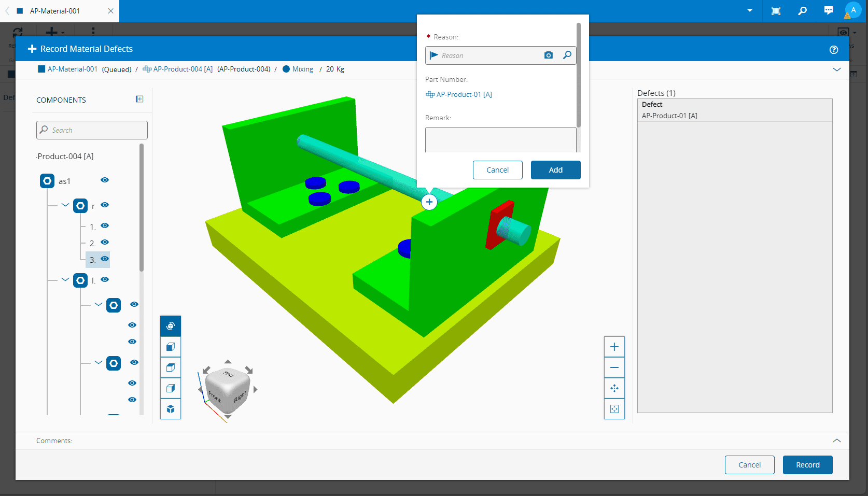Open the AP-Product-01 [A] part number link
Image resolution: width=868 pixels, height=496 pixels.
coord(464,94)
